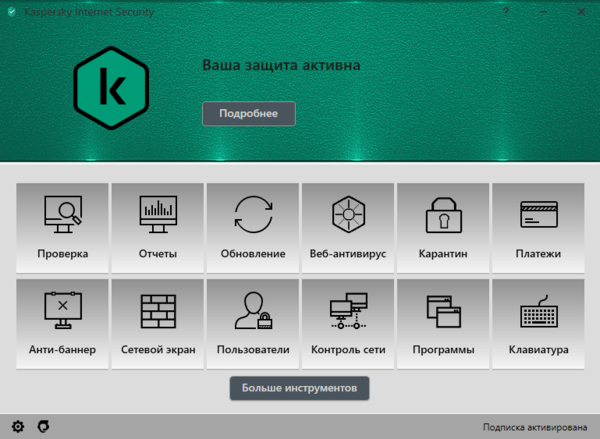The height and width of the screenshot is (439, 600).
Task: Click the Ваша защита активна heading
Action: tap(281, 65)
